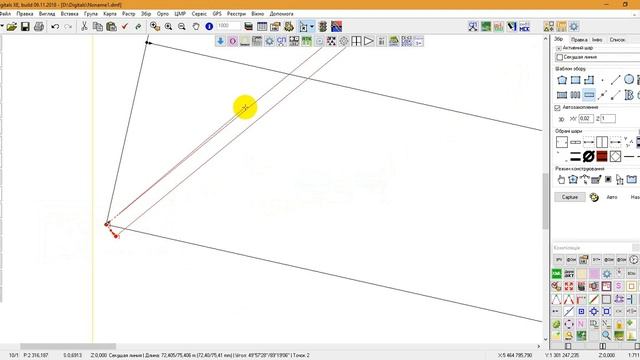
Task: Collapse the Активний шар section
Action: [x=558, y=48]
